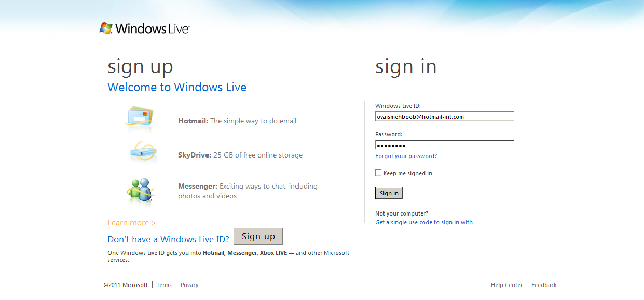Focus the Password input field
Image resolution: width=644 pixels, height=300 pixels.
tap(444, 145)
